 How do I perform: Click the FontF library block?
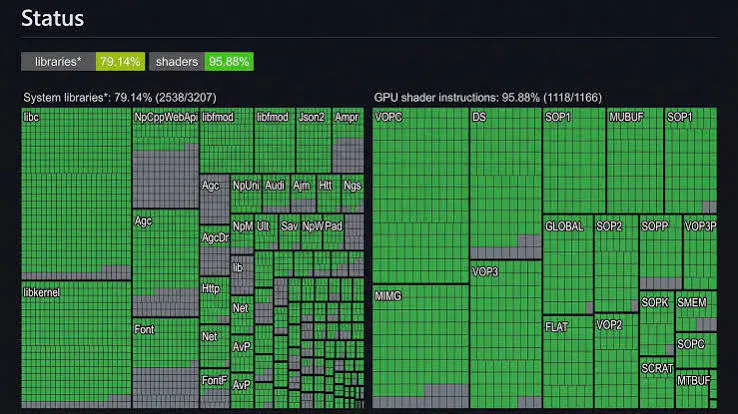click(x=215, y=389)
